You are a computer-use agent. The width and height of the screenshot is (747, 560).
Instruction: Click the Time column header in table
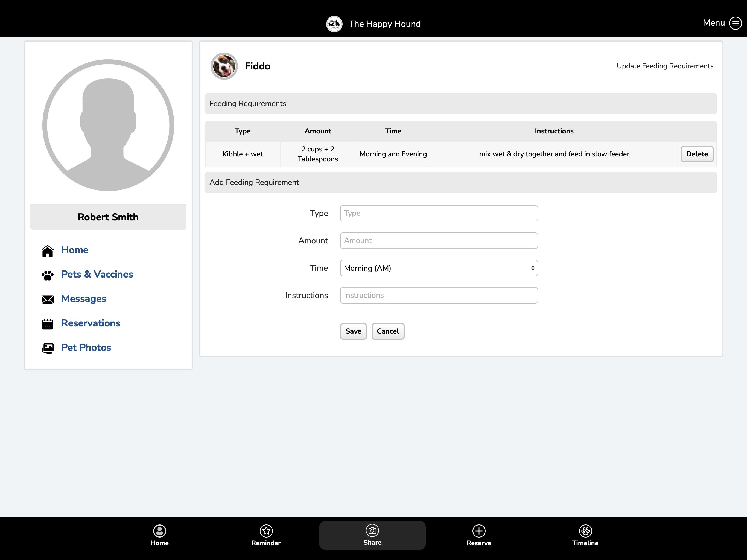[393, 131]
